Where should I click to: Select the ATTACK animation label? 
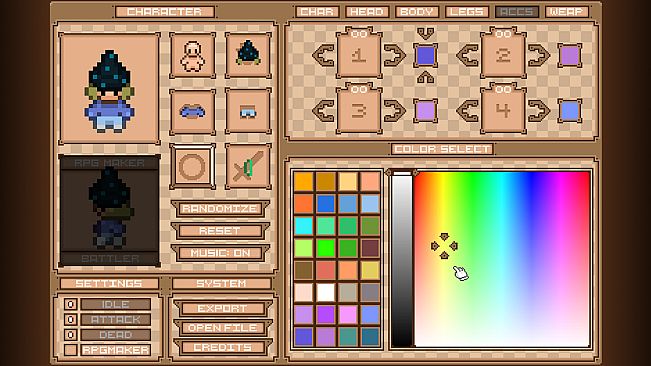point(116,320)
